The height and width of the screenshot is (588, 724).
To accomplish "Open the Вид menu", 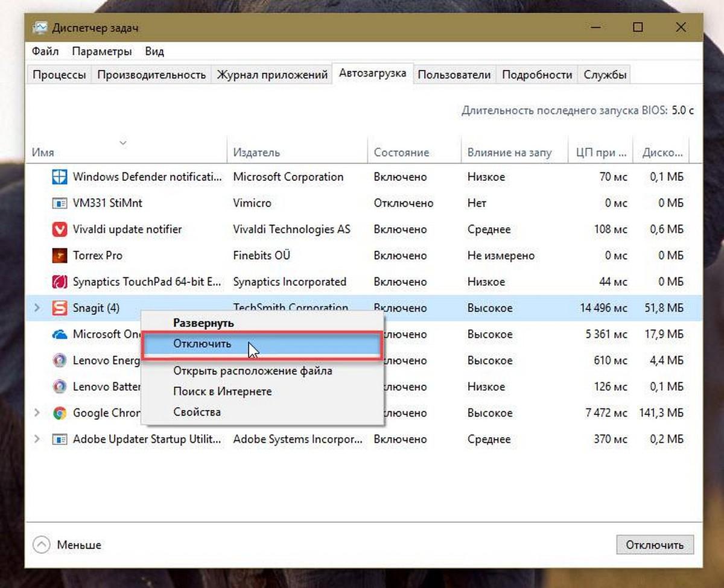I will [x=154, y=51].
